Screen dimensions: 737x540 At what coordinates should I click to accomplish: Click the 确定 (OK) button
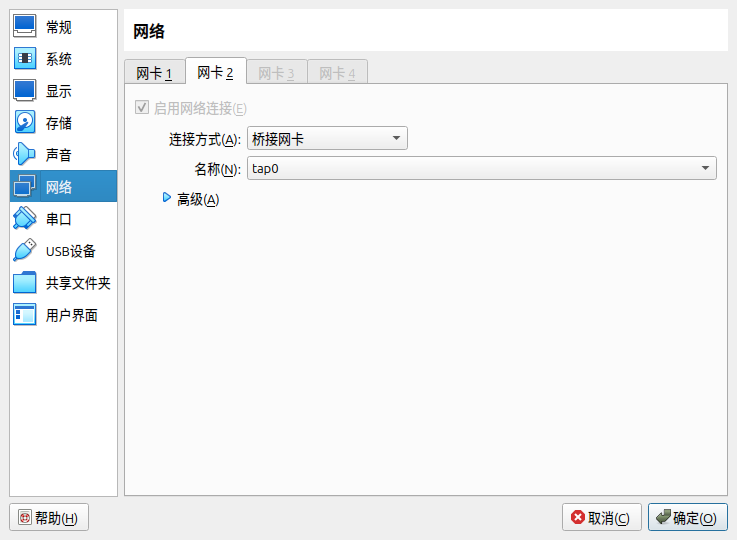click(687, 518)
